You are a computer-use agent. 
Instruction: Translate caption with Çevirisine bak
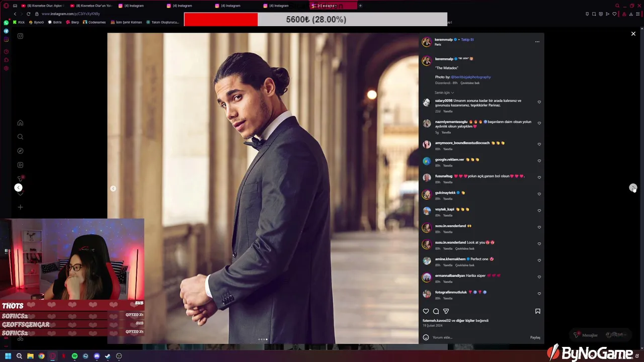point(470,83)
